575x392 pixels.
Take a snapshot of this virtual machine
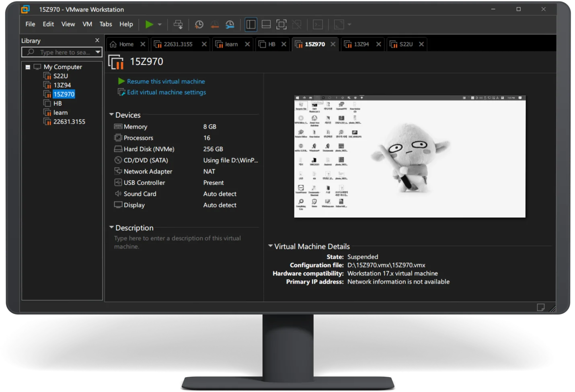(199, 24)
